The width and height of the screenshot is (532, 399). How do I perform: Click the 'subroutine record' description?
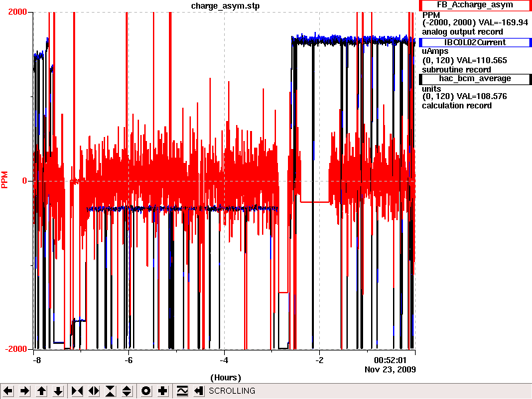[x=456, y=70]
